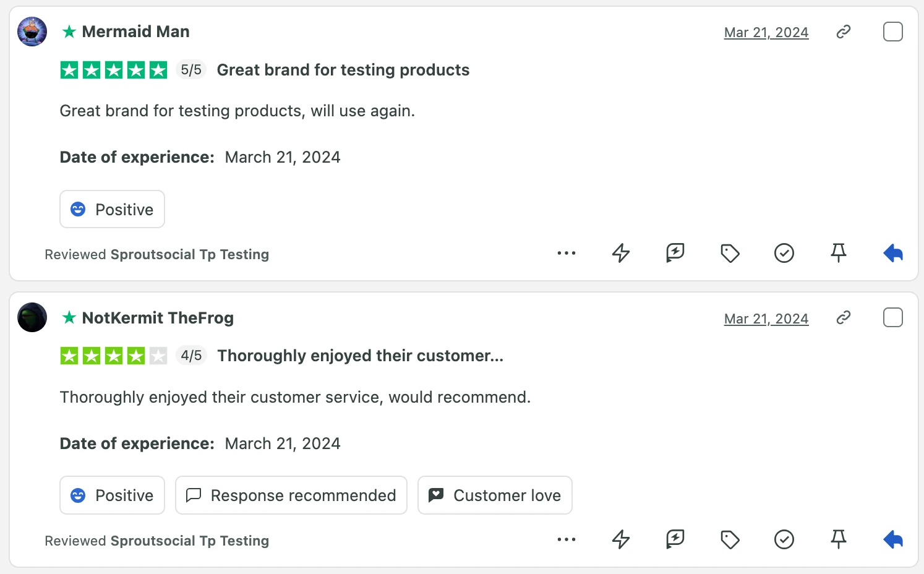This screenshot has width=924, height=574.
Task: Click the Response recommended label
Action: coord(291,495)
